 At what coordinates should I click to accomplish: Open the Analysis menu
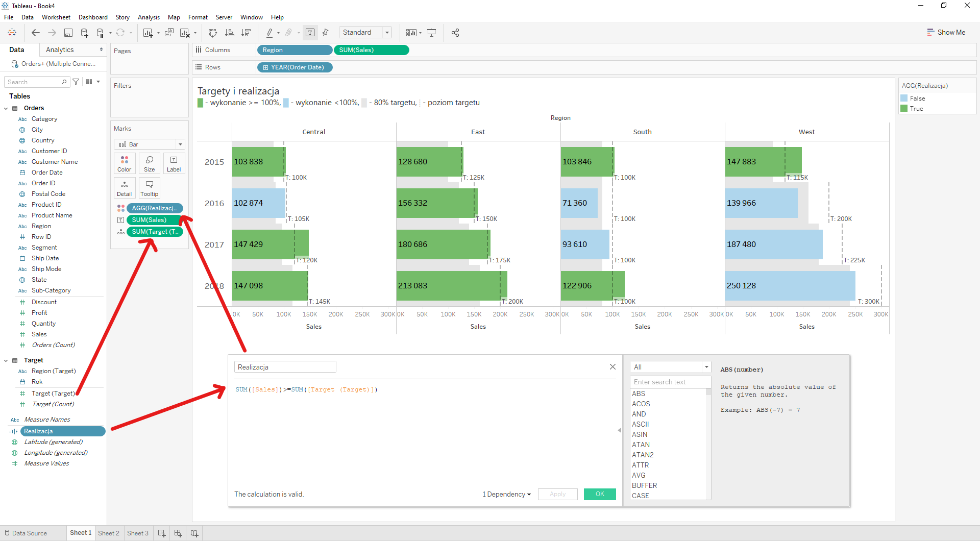pos(149,17)
